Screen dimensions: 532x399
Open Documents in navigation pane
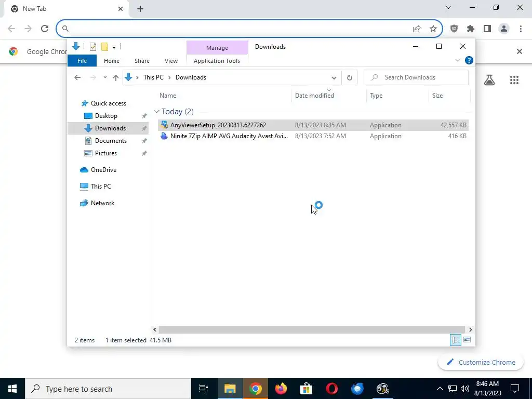111,141
